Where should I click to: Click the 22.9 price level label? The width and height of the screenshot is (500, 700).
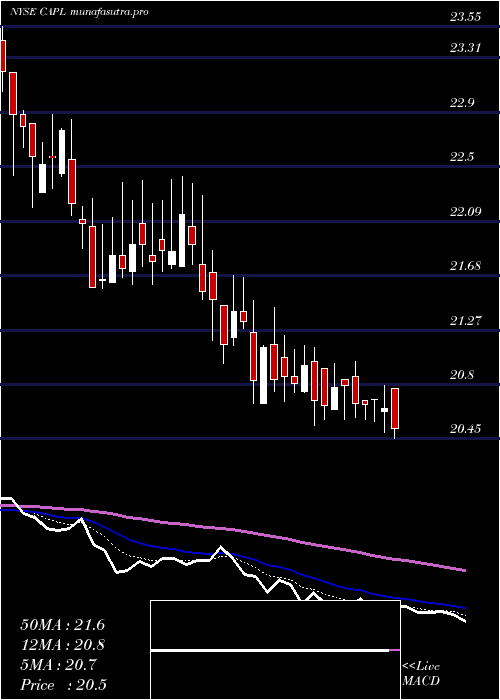(462, 103)
